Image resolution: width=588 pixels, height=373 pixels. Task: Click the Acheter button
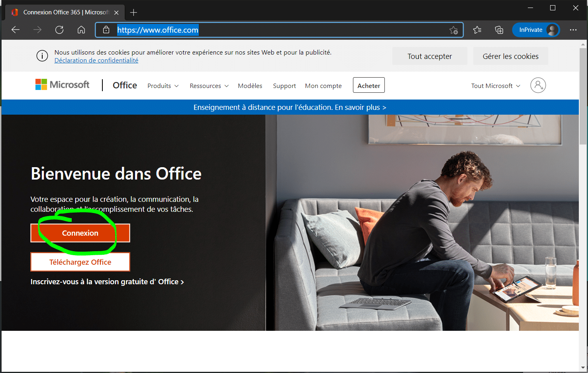(x=369, y=85)
